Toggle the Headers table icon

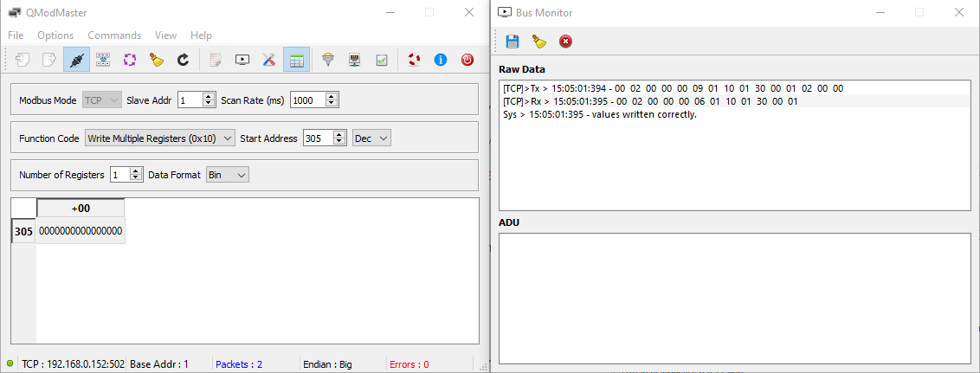[296, 60]
